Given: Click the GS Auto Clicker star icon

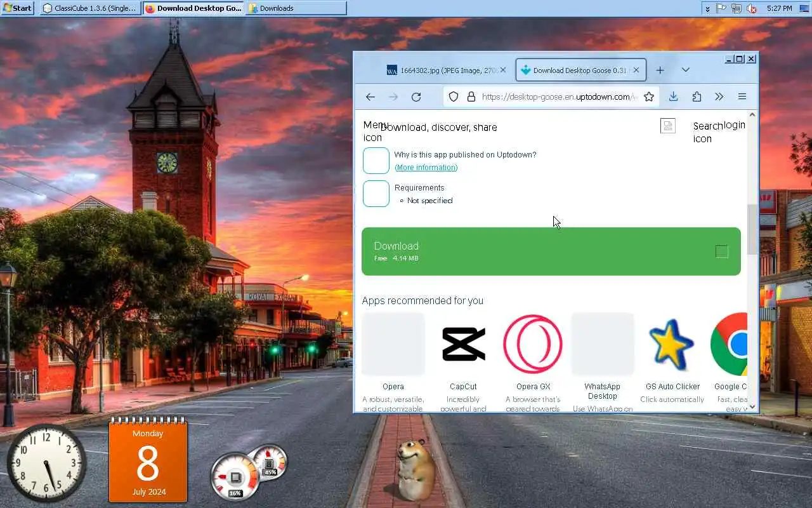Looking at the screenshot, I should click(672, 344).
